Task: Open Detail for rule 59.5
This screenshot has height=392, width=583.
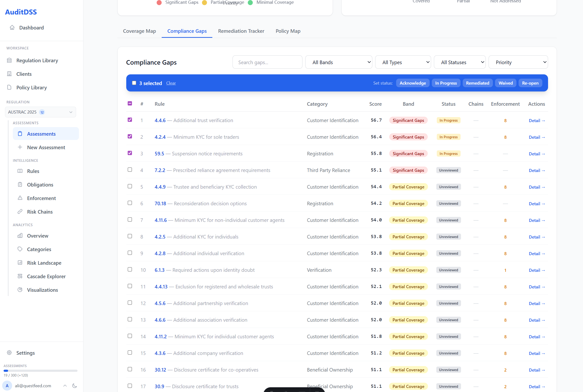Action: [536, 154]
